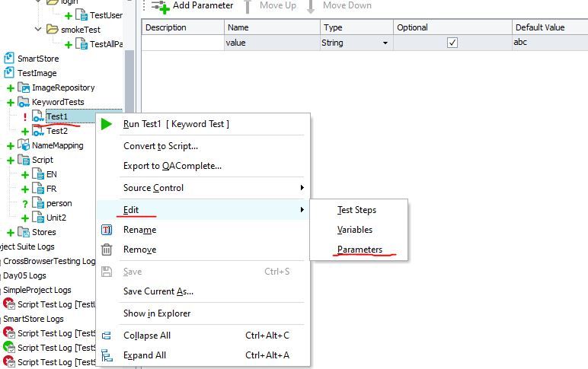Select Variables in the Edit submenu

pos(359,230)
